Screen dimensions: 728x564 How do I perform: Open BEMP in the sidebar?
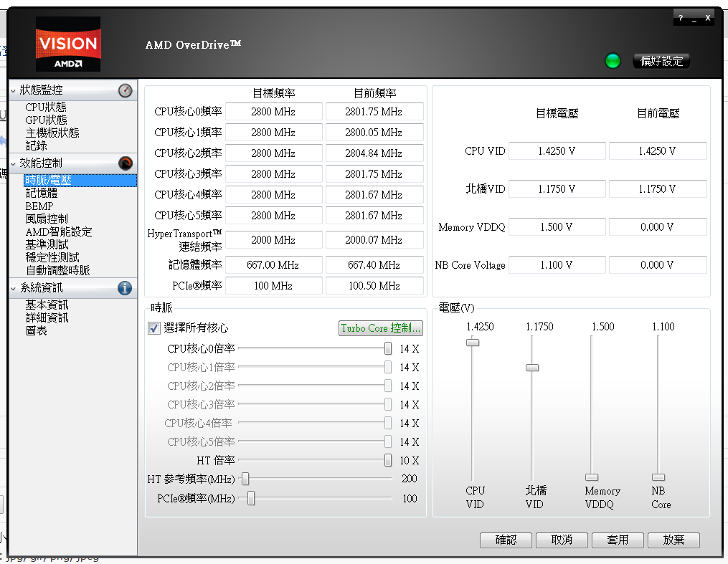(39, 206)
